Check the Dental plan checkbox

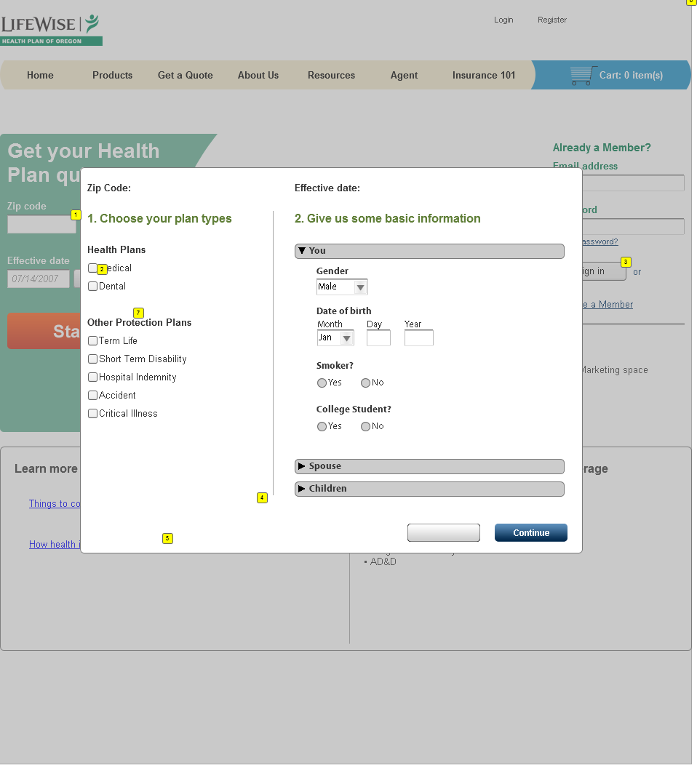(92, 287)
